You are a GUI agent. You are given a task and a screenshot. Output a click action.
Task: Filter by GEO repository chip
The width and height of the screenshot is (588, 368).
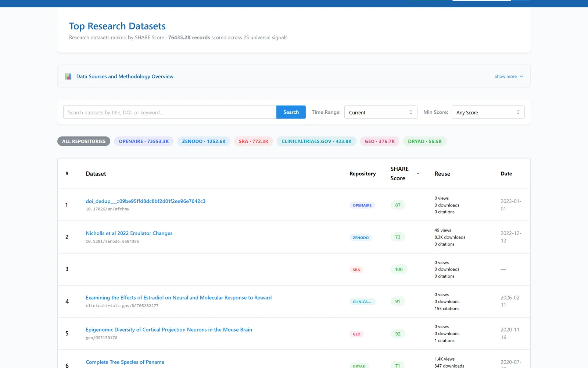click(380, 141)
